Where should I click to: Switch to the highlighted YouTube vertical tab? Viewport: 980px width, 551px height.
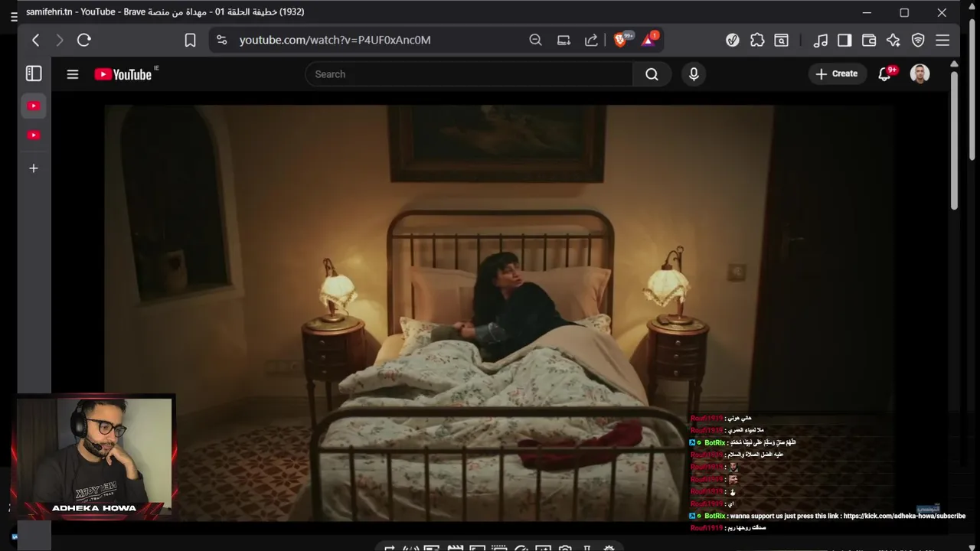pyautogui.click(x=34, y=106)
